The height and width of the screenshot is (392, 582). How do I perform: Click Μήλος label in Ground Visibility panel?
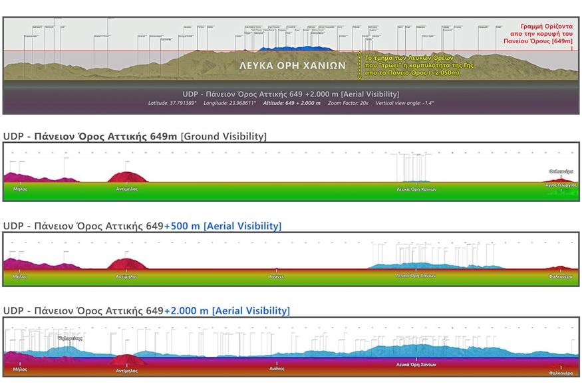[20, 189]
